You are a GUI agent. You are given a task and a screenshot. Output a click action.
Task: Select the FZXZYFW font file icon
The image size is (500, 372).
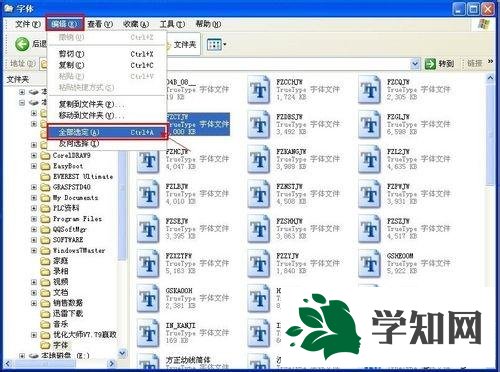click(x=148, y=264)
